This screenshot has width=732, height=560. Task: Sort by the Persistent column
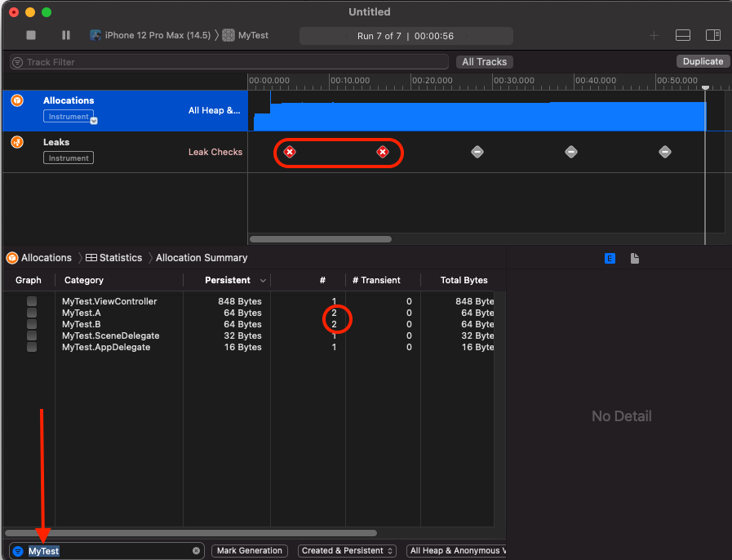[228, 280]
